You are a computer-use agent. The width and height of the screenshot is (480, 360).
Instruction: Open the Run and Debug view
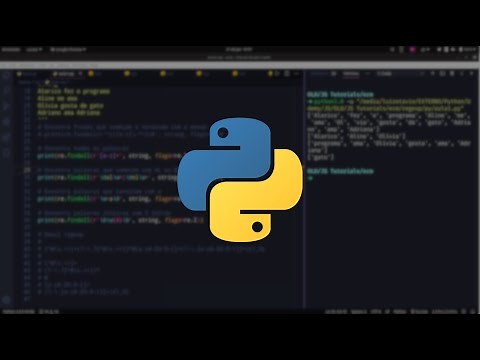6,122
